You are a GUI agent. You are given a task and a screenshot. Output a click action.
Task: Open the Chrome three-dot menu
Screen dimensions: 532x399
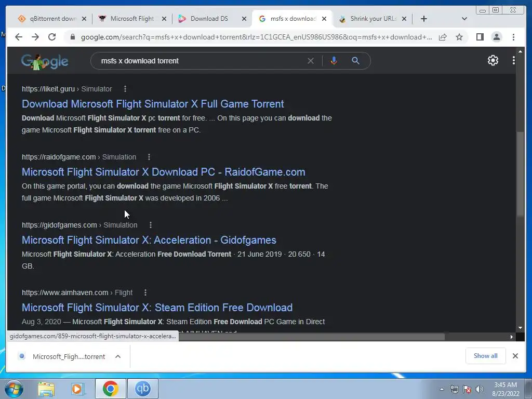point(513,37)
